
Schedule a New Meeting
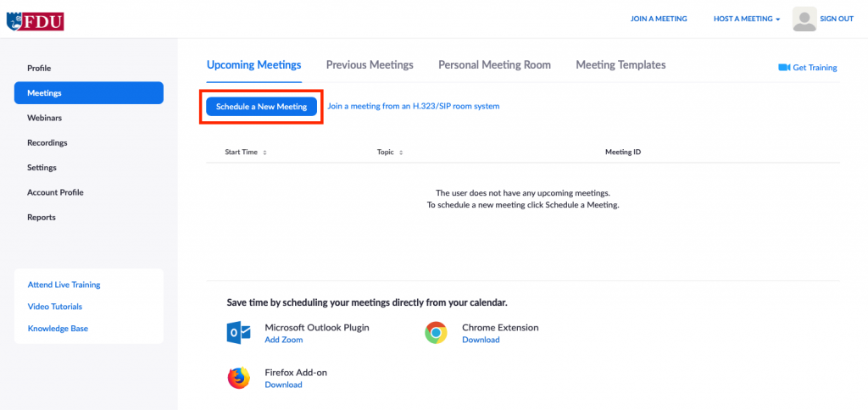click(x=261, y=107)
